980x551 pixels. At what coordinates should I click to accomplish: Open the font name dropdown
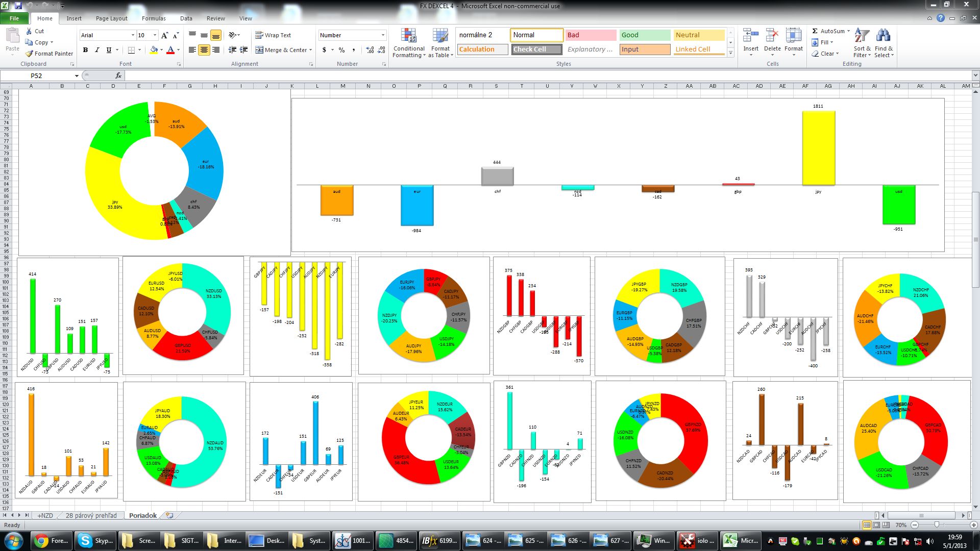[133, 35]
